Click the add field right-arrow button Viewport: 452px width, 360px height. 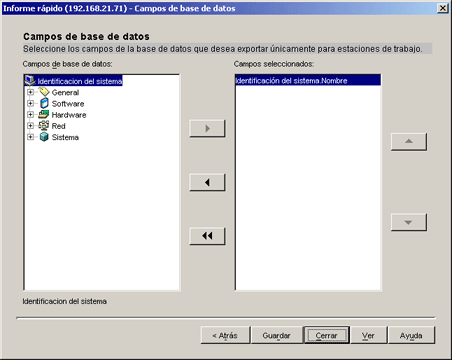coord(207,128)
